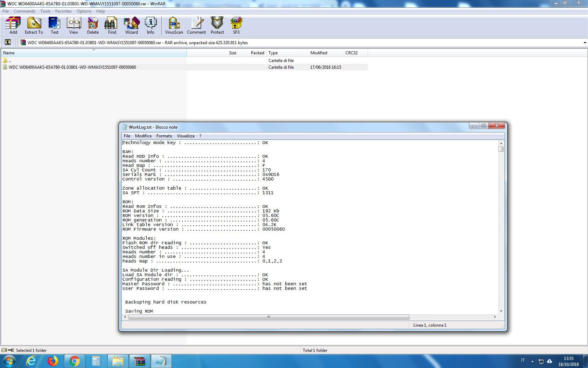Open Firefox from the taskbar

pyautogui.click(x=53, y=361)
